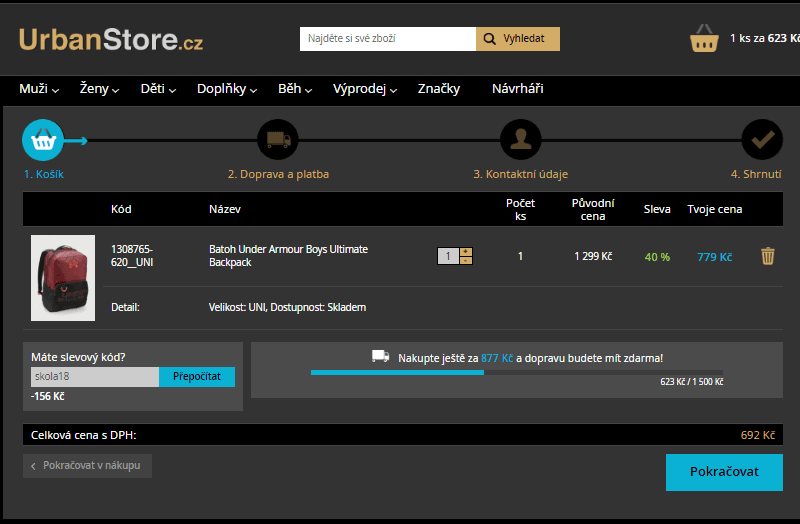Select the '1. Košík' step label
The image size is (800, 524).
click(x=44, y=174)
